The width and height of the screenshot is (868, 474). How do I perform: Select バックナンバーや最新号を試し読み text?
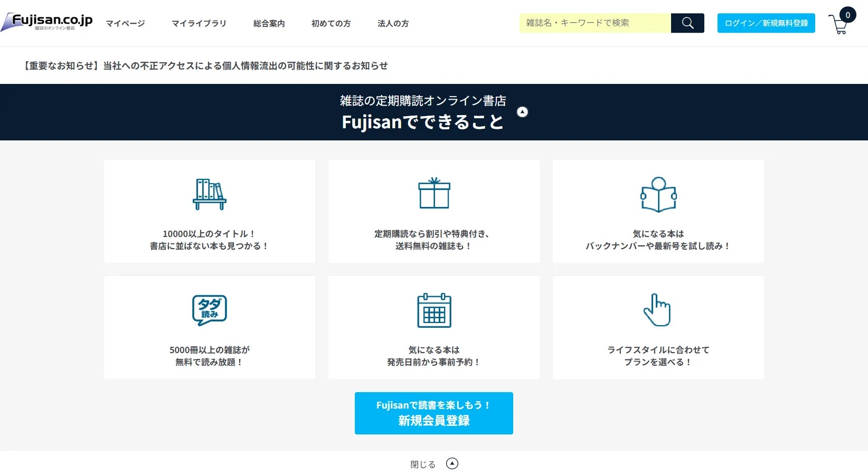coord(658,246)
